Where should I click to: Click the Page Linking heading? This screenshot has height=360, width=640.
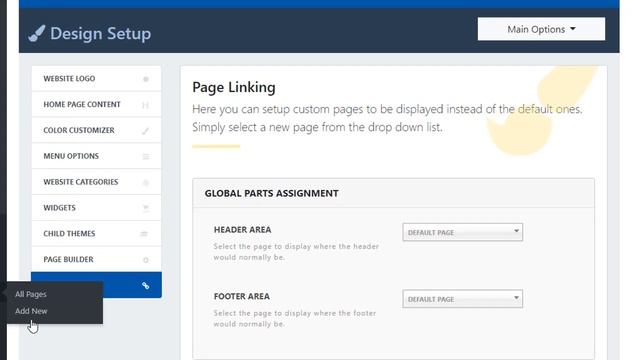click(234, 87)
